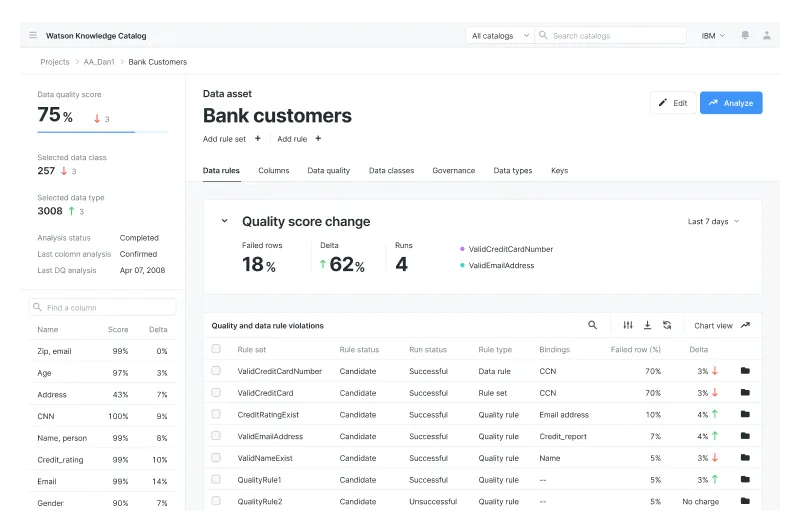Viewport: 800px width, 530px height.
Task: Click the Gender column row
Action: (x=102, y=503)
